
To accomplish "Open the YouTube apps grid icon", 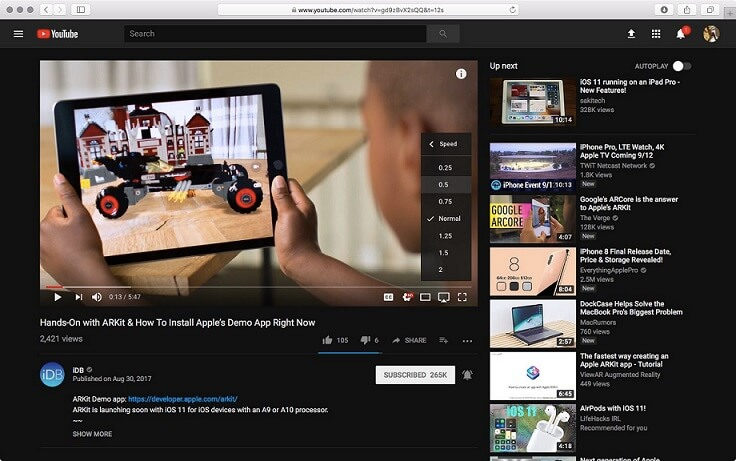I will coord(656,34).
